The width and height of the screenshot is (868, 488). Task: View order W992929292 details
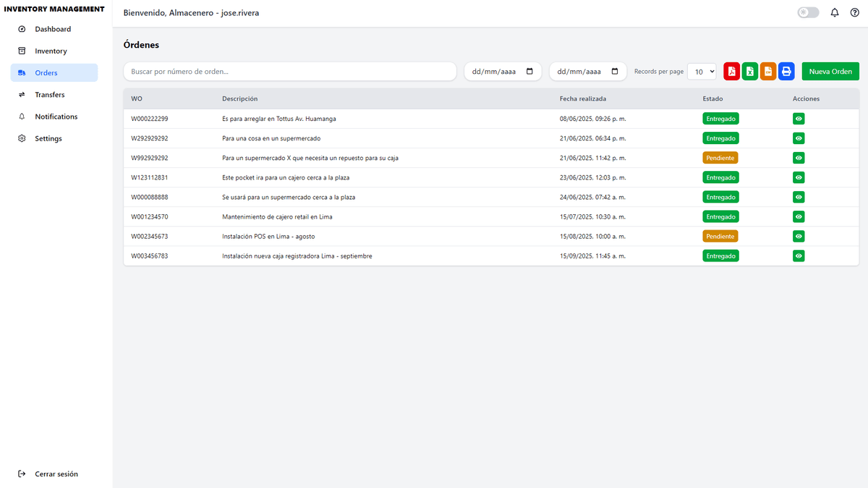click(799, 158)
